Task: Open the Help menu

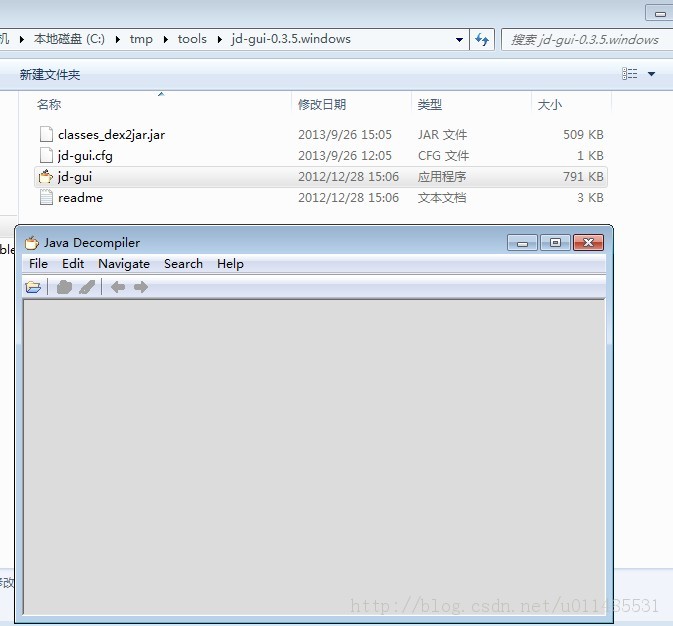Action: coord(230,264)
